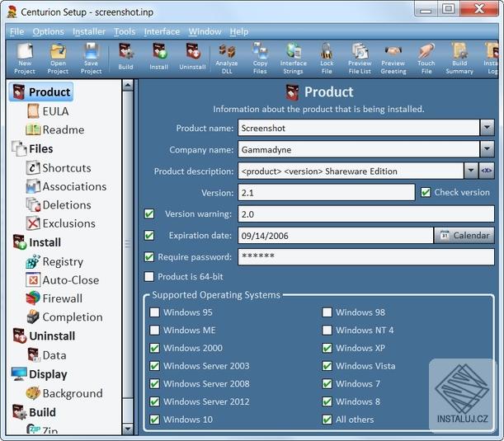Select Shortcuts in the sidebar
Screen dimensions: 504x441
[x=59, y=168]
